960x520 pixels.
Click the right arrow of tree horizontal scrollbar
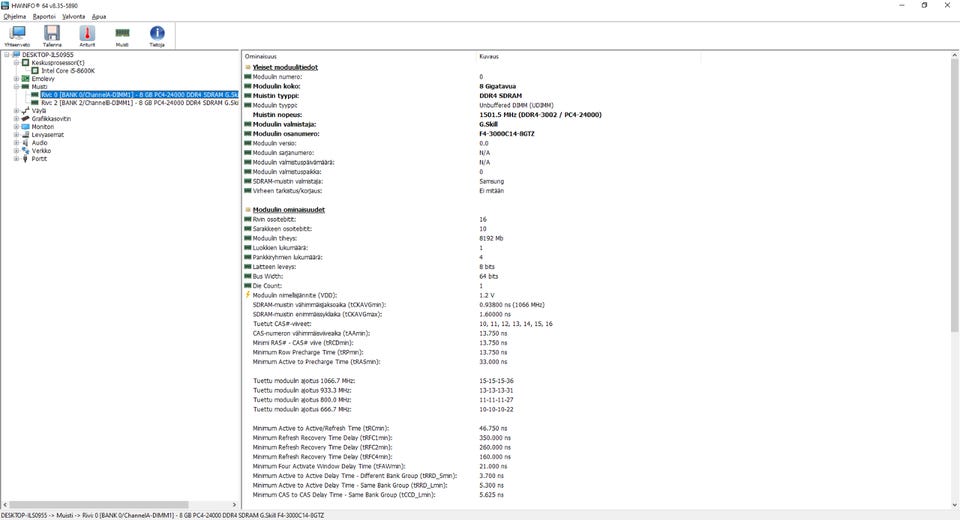coord(234,505)
